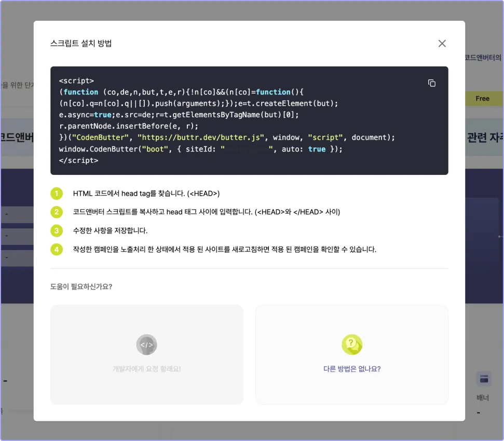504x441 pixels.
Task: Click the '<script>' opening tag line
Action: click(76, 80)
